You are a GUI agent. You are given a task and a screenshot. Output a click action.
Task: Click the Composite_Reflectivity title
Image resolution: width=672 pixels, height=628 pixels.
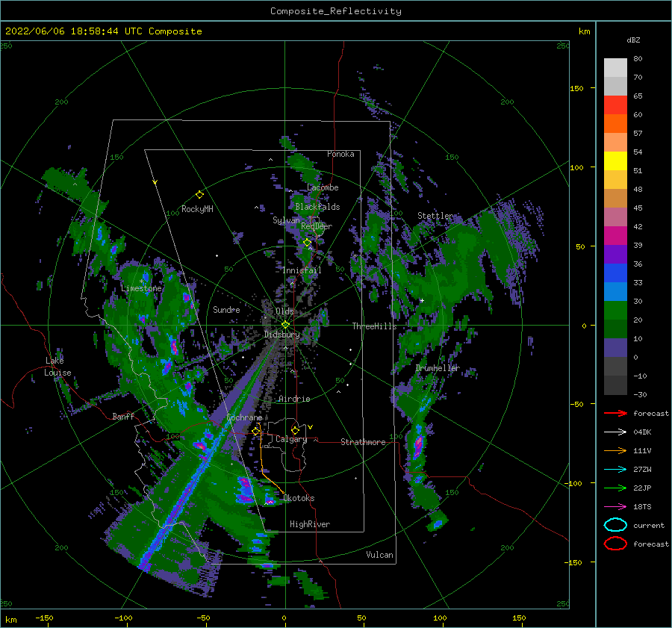336,11
